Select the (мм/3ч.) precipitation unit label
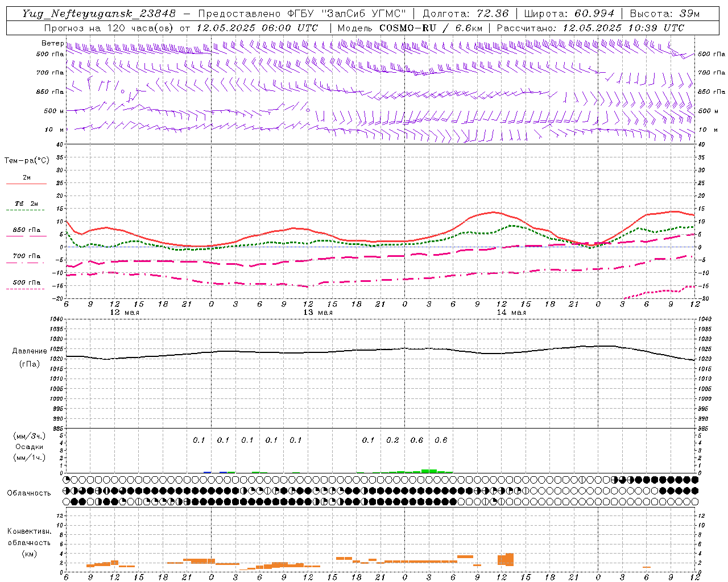728x582 pixels. pyautogui.click(x=30, y=436)
